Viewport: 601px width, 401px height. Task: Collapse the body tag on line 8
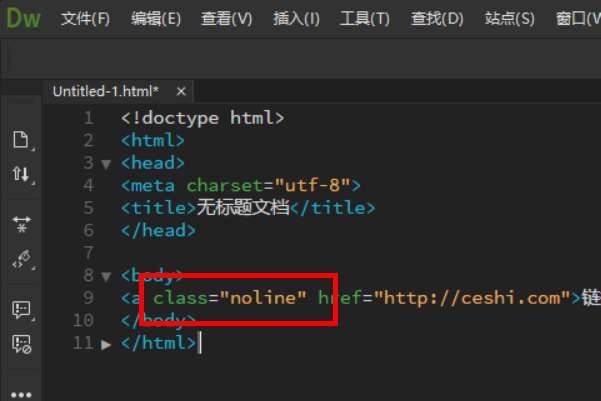point(106,276)
